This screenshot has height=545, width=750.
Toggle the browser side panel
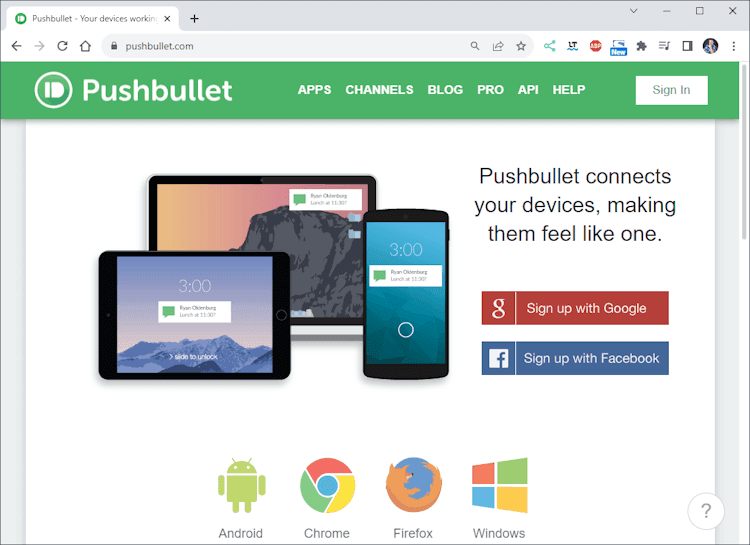pyautogui.click(x=687, y=46)
